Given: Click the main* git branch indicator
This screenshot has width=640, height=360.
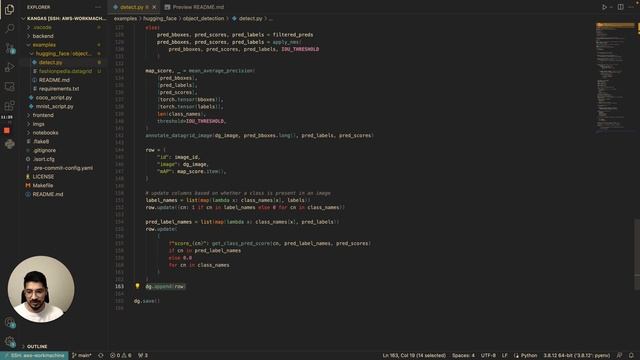Looking at the screenshot, I should 82,356.
